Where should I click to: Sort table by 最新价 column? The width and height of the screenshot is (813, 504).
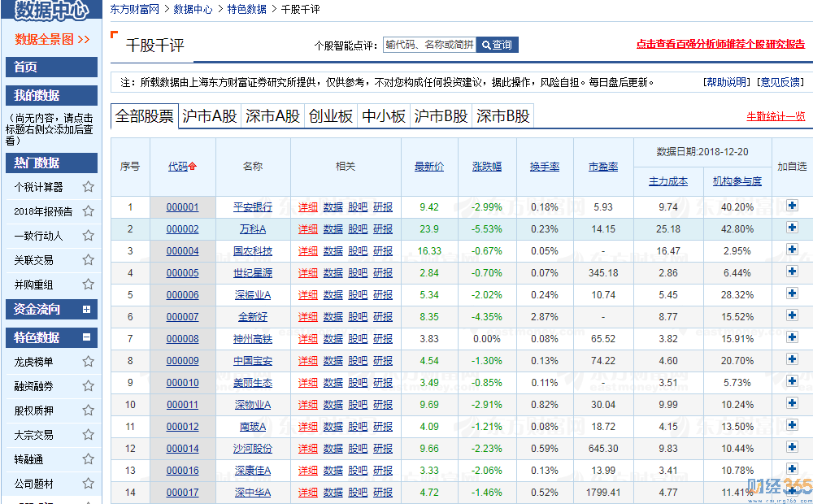coord(429,167)
